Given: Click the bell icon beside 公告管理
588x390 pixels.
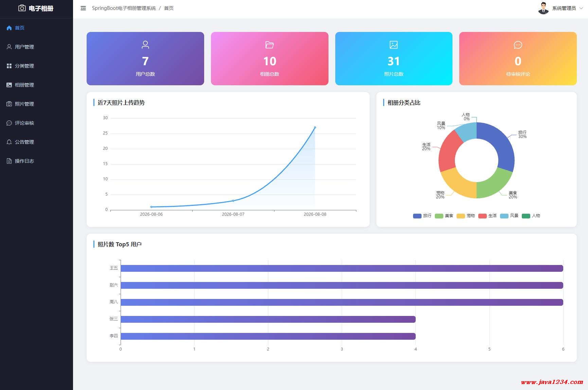Looking at the screenshot, I should coord(9,142).
